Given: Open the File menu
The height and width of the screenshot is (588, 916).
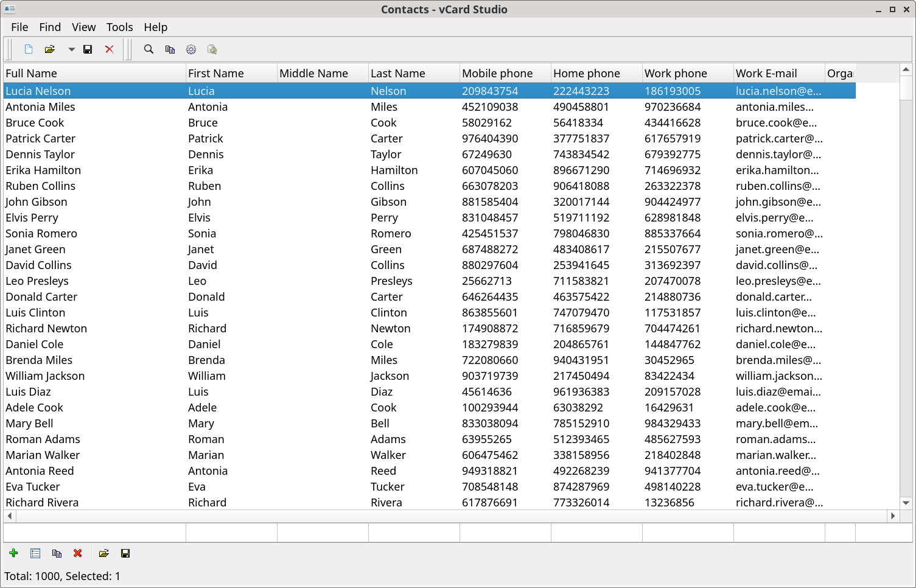Looking at the screenshot, I should [x=19, y=27].
